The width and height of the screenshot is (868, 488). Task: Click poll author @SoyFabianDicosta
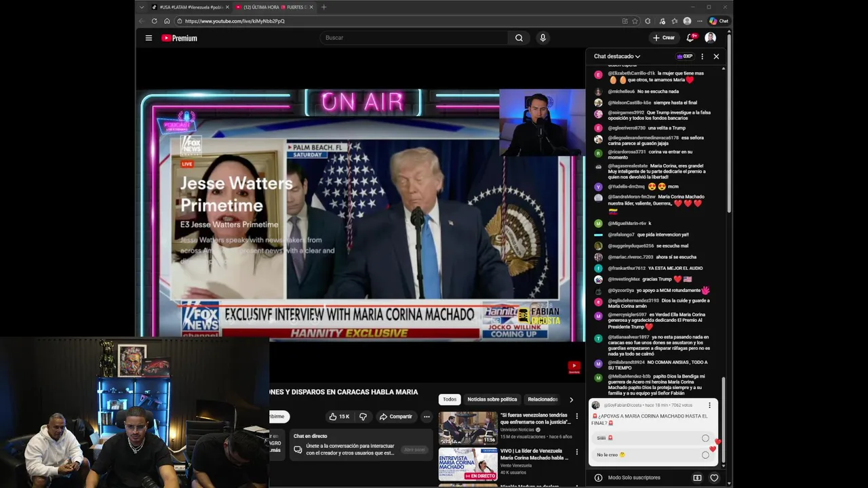622,405
